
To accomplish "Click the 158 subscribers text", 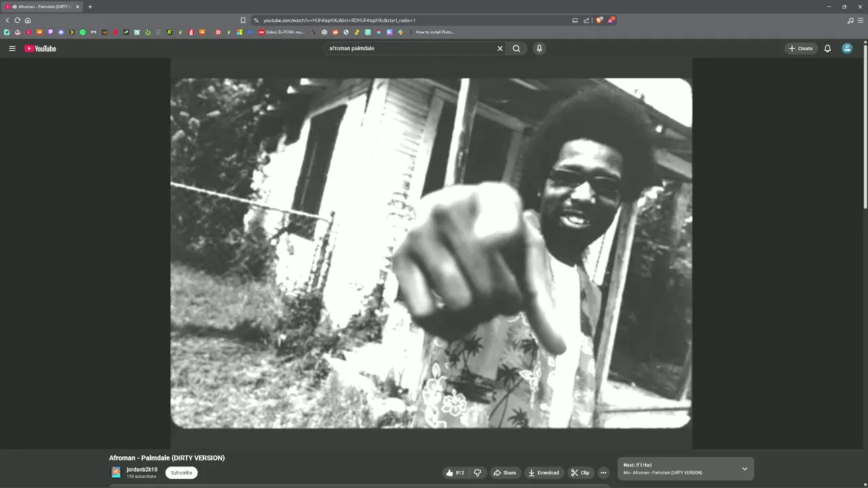I will click(x=141, y=476).
